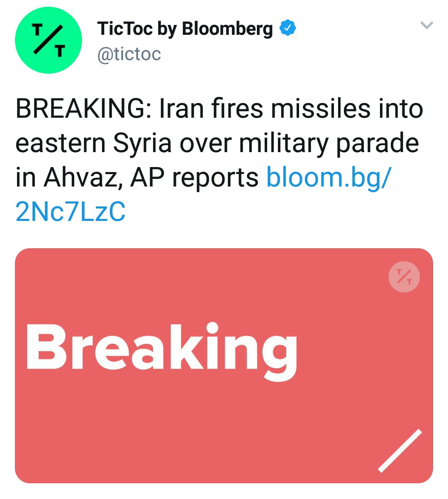Click "Ahvaz," in the tweet text
This screenshot has width=448, height=499.
83,177
